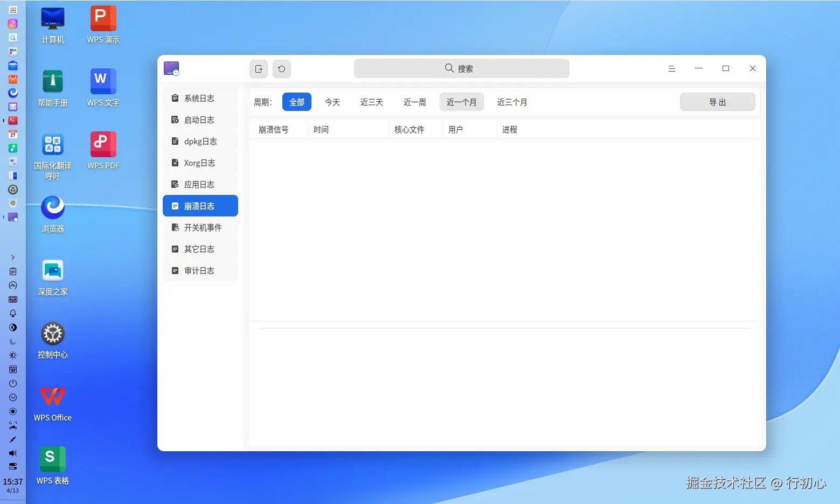This screenshot has height=504, width=840.
Task: Select 崩溃日志 in the sidebar
Action: coord(200,206)
